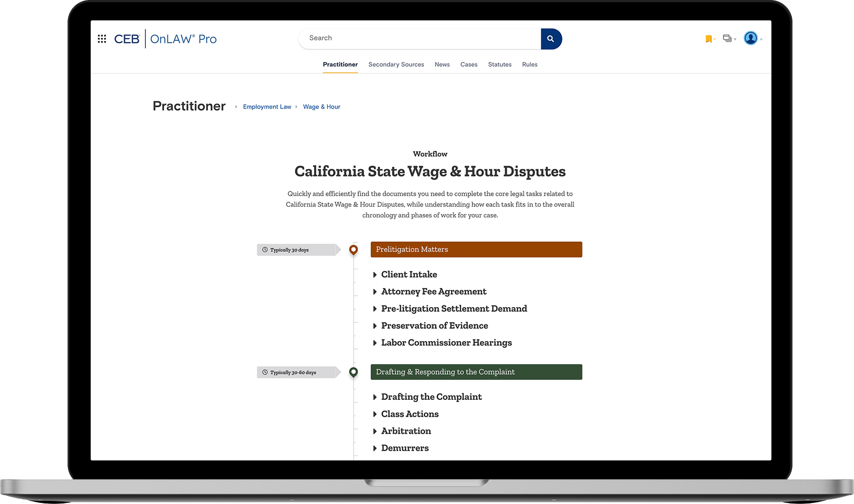Open the Wage & Hour breadcrumb link

click(322, 107)
